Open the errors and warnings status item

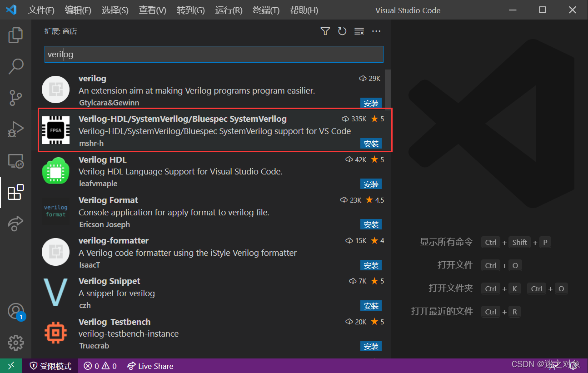point(100,366)
